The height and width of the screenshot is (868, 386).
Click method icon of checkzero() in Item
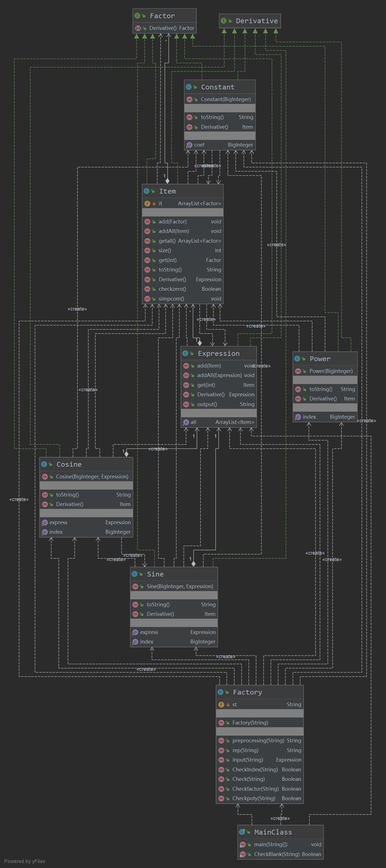pyautogui.click(x=147, y=289)
